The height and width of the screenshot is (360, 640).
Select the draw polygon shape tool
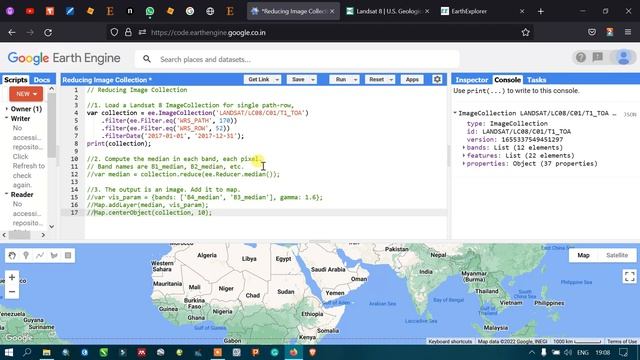[54, 256]
